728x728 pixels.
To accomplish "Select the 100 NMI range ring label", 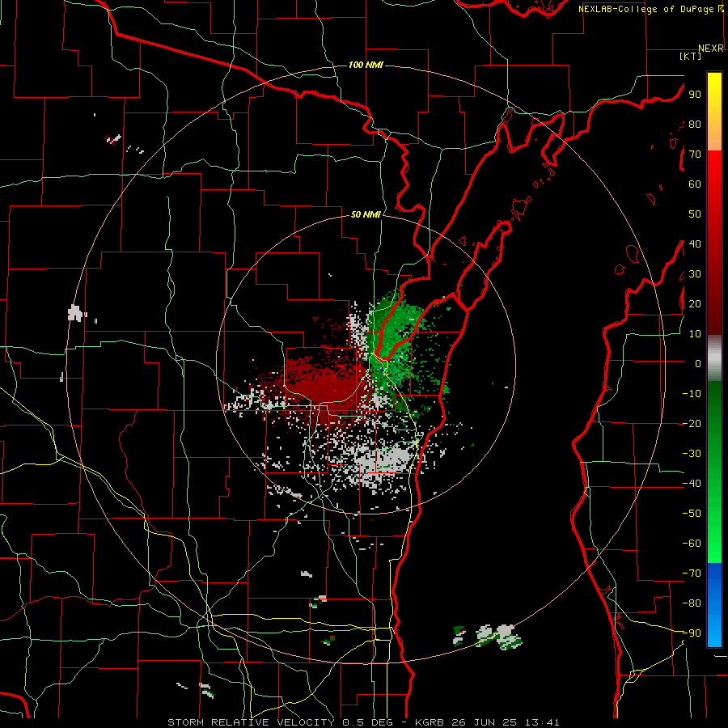I will pyautogui.click(x=366, y=65).
